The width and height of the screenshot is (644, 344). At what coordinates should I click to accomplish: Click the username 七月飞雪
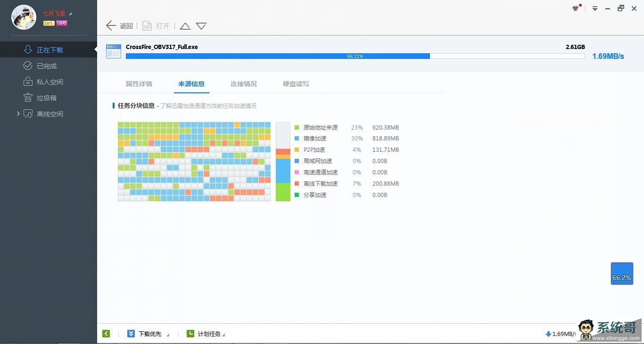pos(54,14)
